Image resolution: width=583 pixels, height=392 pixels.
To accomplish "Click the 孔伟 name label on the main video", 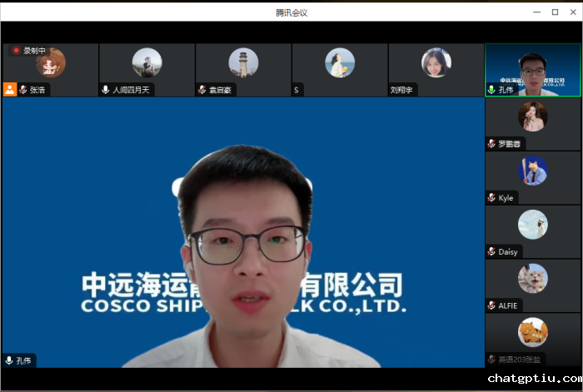I will tap(24, 360).
